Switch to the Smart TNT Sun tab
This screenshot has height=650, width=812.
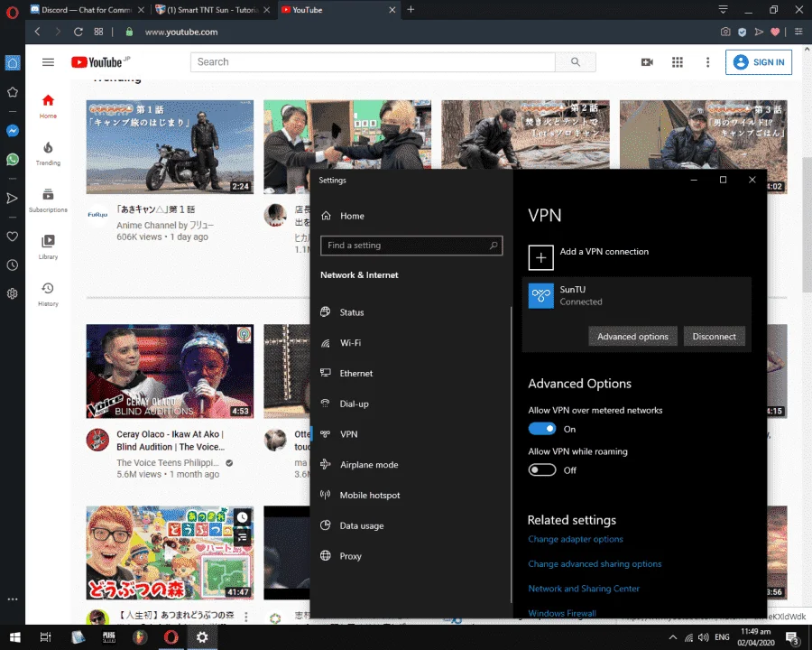point(212,10)
